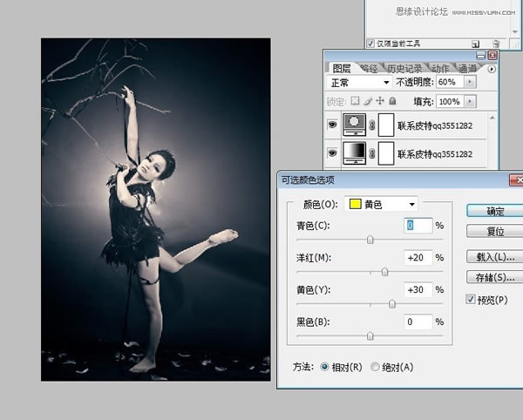The width and height of the screenshot is (523, 420).
Task: Click the 确定 confirm button
Action: pyautogui.click(x=495, y=212)
